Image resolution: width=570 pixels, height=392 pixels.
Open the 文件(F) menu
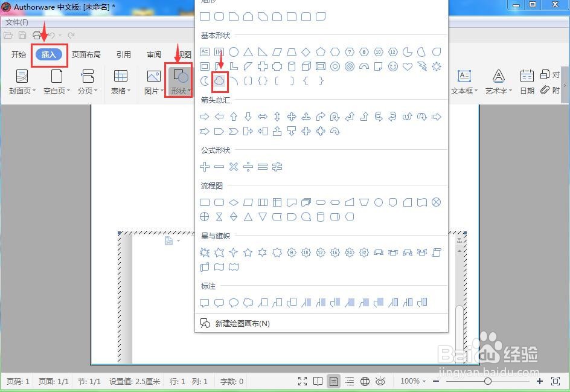(17, 22)
